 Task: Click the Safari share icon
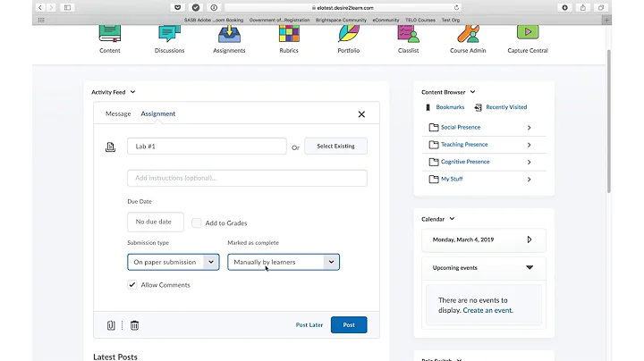pos(583,7)
